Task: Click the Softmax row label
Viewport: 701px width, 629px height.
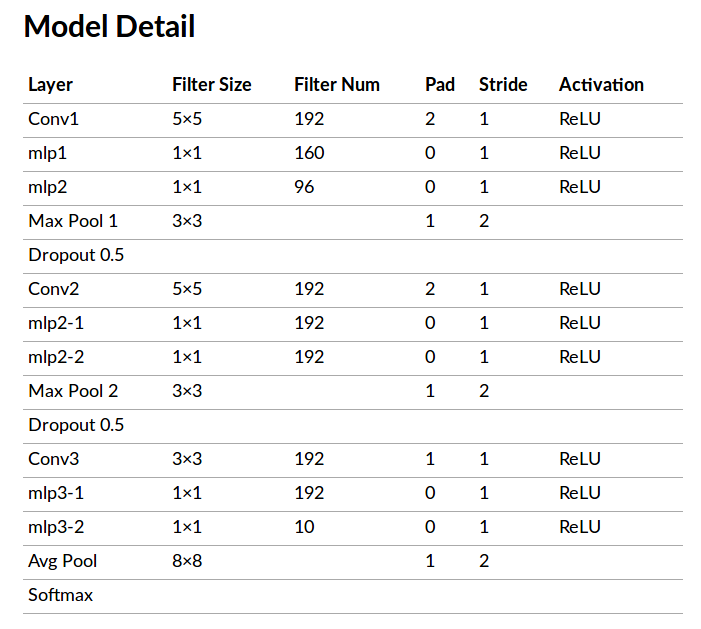Action: point(60,595)
